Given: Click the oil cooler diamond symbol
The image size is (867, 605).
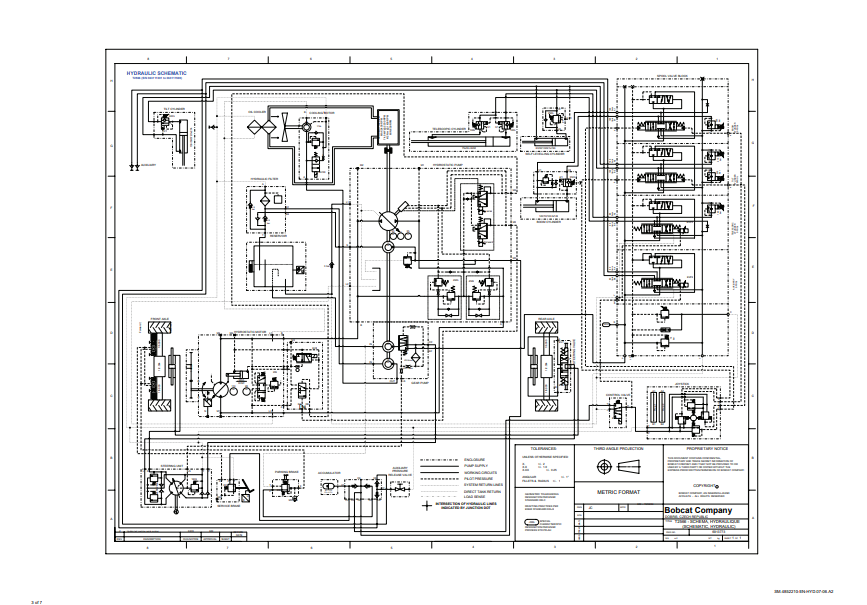Looking at the screenshot, I should pos(261,126).
